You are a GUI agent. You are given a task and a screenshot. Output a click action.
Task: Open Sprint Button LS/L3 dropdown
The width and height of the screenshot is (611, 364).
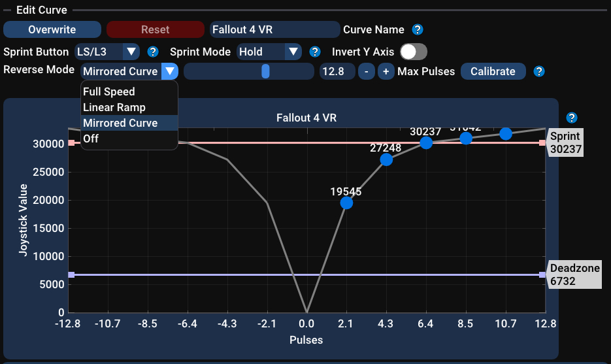(x=107, y=52)
